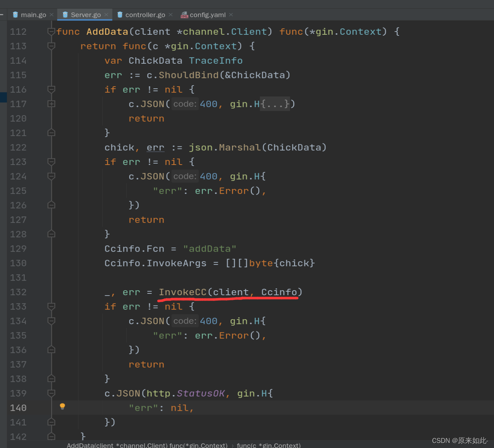Collapse the StatusOK c.JSON block at line 139
Screen dimensions: 494x448
point(51,393)
